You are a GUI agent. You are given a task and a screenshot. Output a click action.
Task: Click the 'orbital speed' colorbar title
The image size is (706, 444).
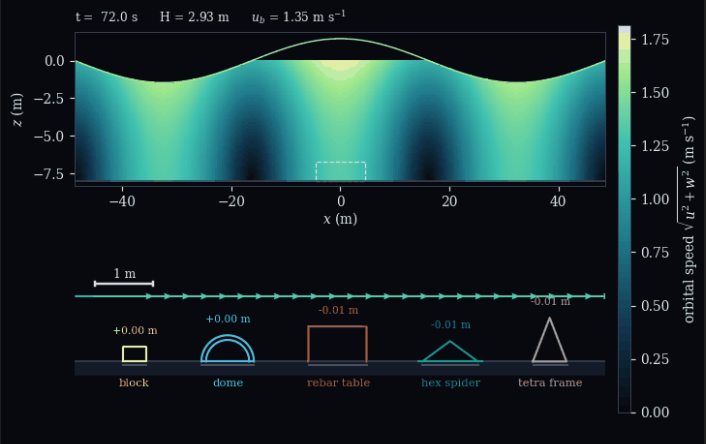tap(687, 219)
